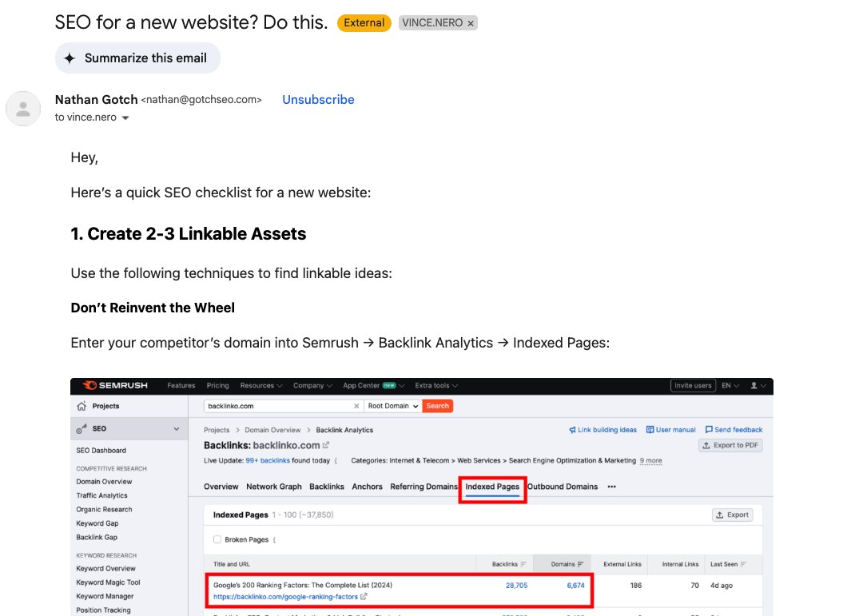Click the orange Search button
This screenshot has height=616, width=859.
[437, 406]
